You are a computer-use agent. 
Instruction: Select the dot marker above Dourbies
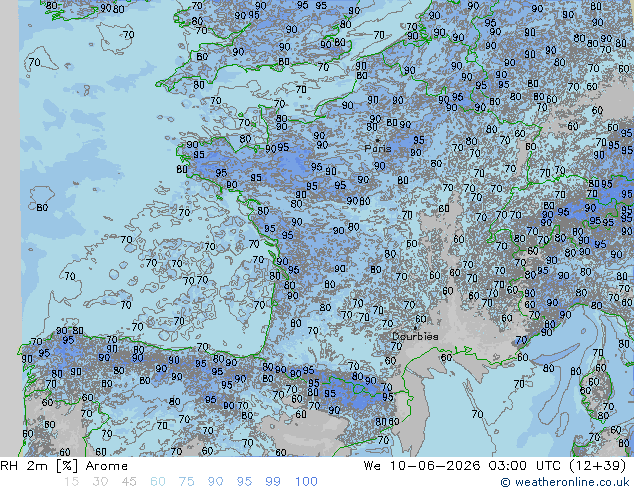(x=415, y=328)
